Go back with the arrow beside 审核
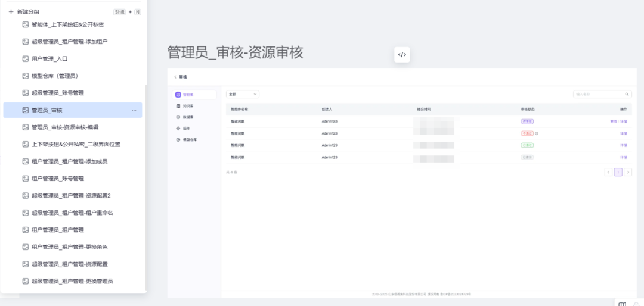Viewport: 644px width, 306px height. (x=175, y=77)
